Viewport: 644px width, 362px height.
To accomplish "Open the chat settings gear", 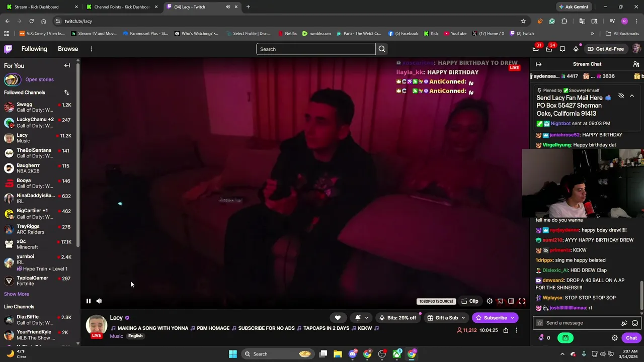I will (614, 338).
